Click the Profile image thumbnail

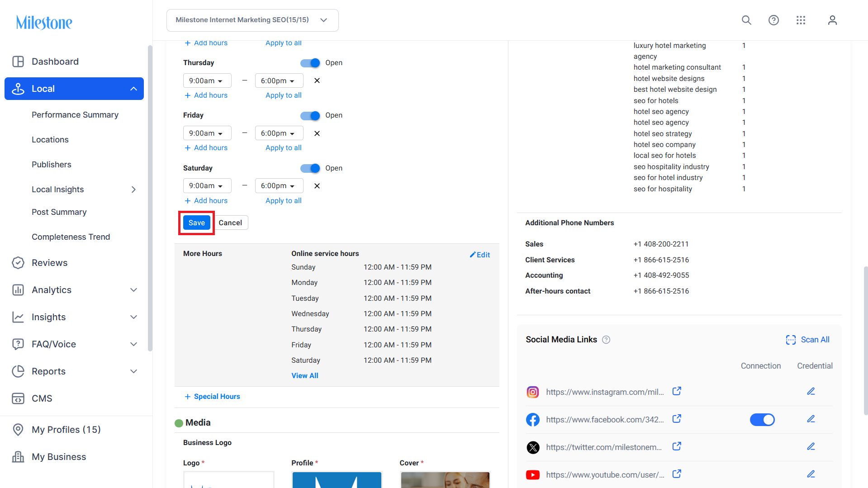point(337,480)
